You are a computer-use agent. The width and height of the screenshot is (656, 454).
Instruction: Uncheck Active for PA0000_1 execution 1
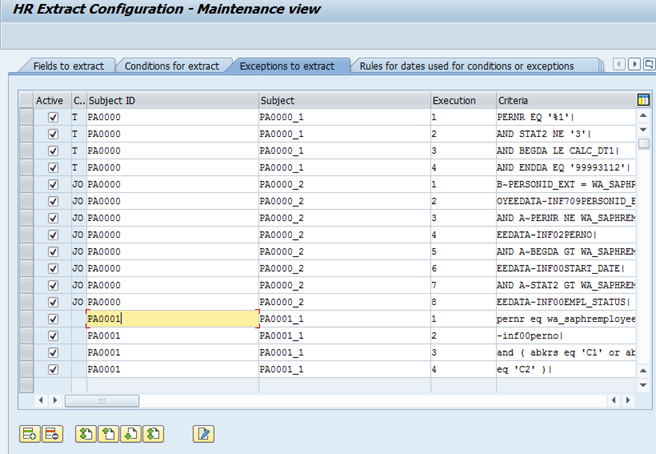53,117
